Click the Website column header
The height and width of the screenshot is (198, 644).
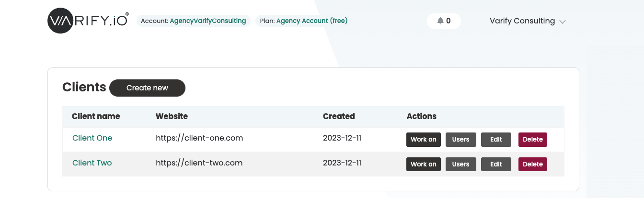point(172,116)
